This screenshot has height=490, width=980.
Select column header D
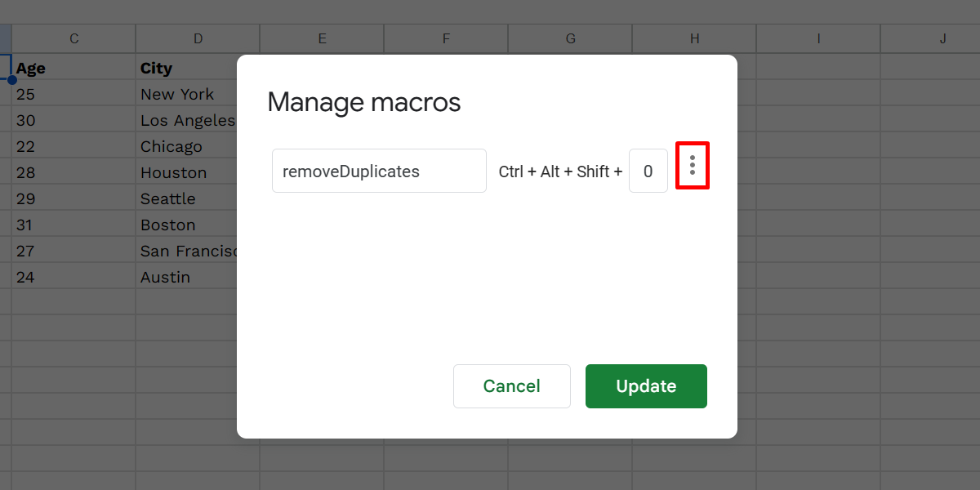tap(198, 38)
